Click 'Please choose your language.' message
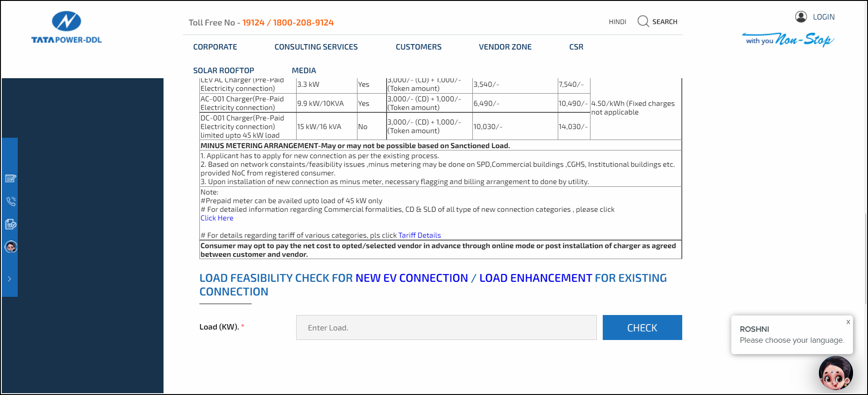This screenshot has height=395, width=868. 792,340
